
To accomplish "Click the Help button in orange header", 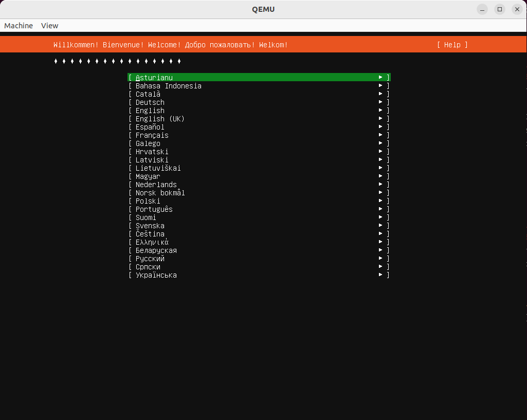I will pos(452,45).
